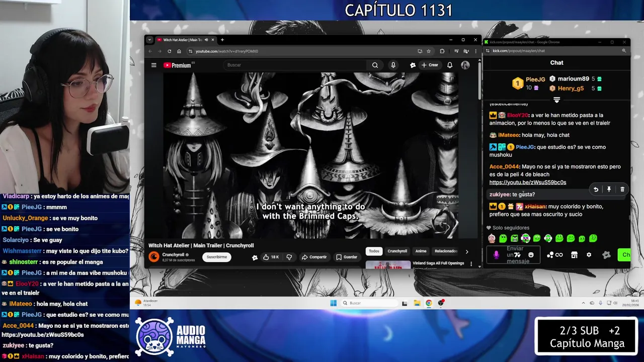Open options for Vinland Saga video
This screenshot has height=362, width=644.
pos(471,264)
